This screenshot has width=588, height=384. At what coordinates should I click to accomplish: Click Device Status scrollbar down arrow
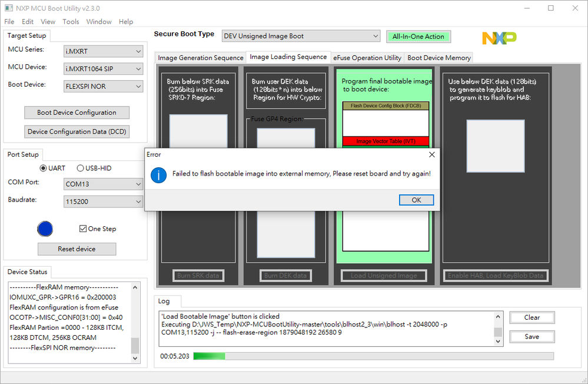click(x=135, y=358)
